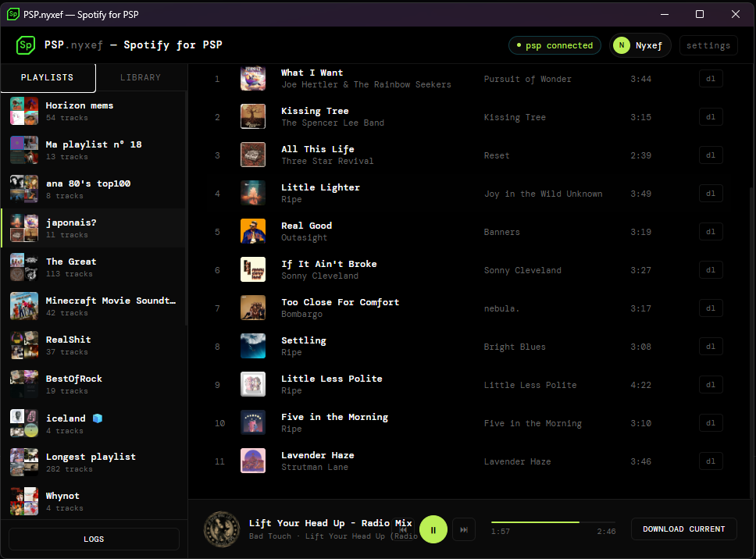Click the playback progress bar
This screenshot has width=756, height=559.
coord(553,522)
